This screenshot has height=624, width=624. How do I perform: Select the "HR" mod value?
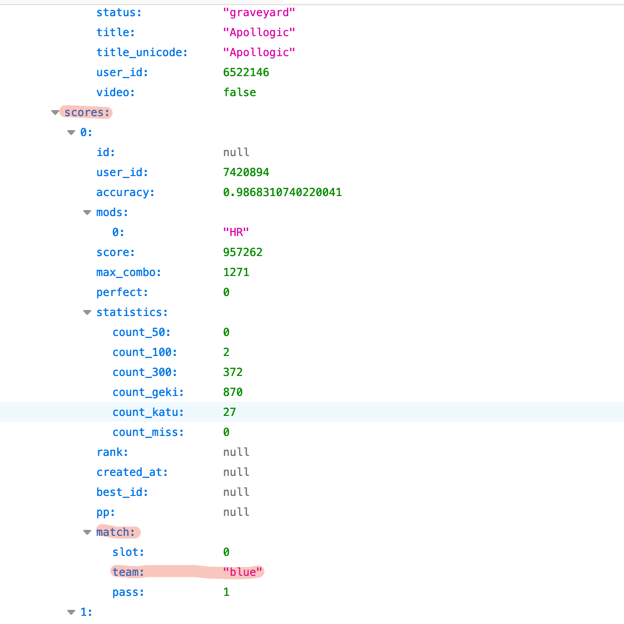click(236, 232)
